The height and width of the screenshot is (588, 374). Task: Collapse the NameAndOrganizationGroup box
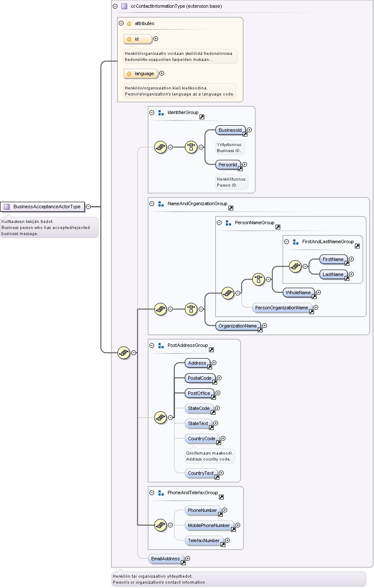point(152,203)
